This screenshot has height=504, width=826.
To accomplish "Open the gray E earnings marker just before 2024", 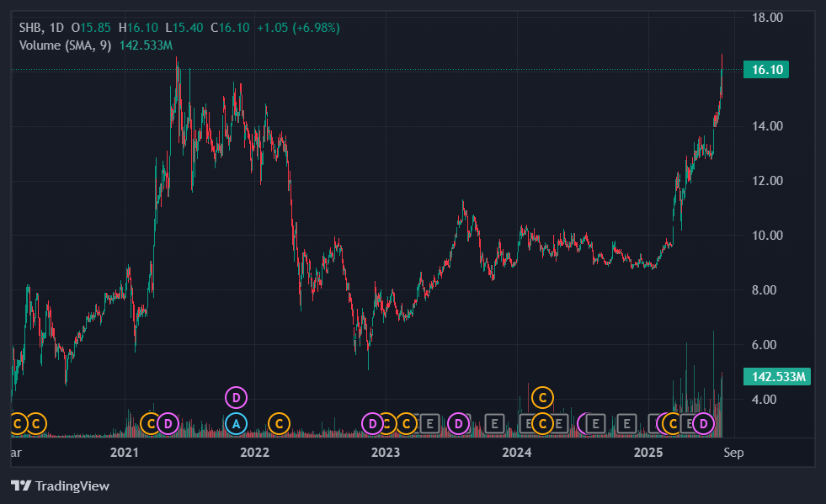I will coord(494,423).
